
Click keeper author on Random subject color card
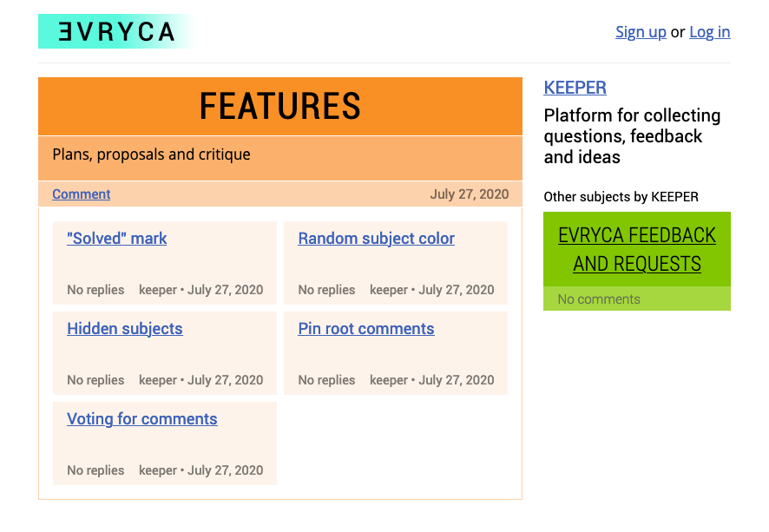(389, 290)
